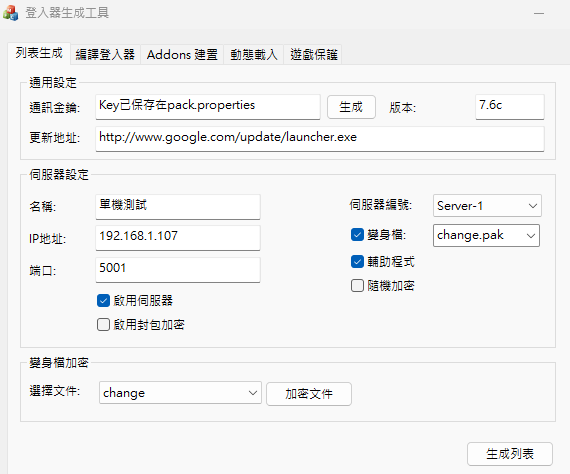Uncheck the 啟用伺服器 checkbox
This screenshot has height=474, width=570.
pyautogui.click(x=103, y=301)
